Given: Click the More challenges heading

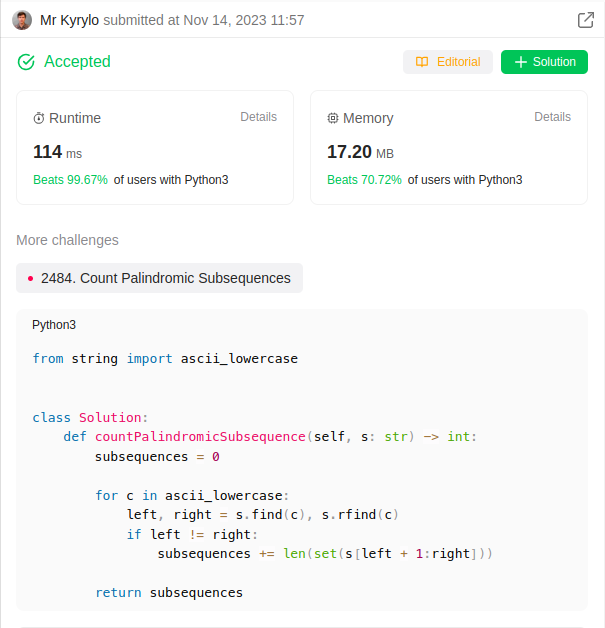Looking at the screenshot, I should [x=67, y=240].
